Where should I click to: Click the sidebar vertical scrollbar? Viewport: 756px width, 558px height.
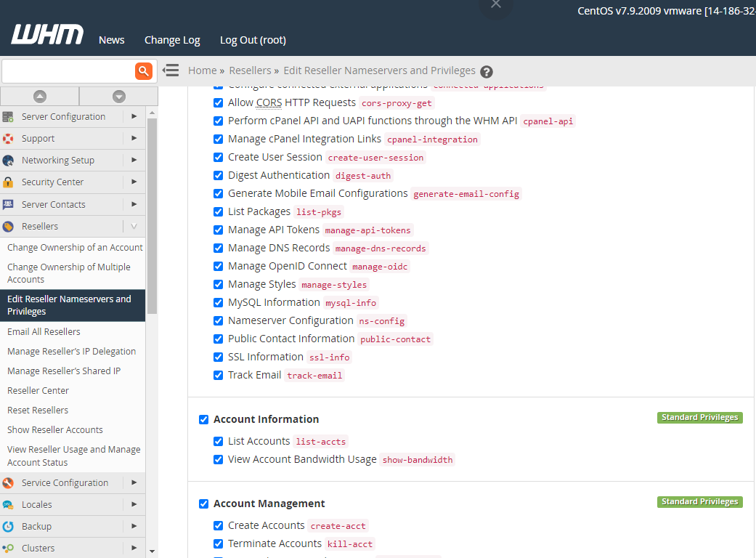tap(152, 218)
